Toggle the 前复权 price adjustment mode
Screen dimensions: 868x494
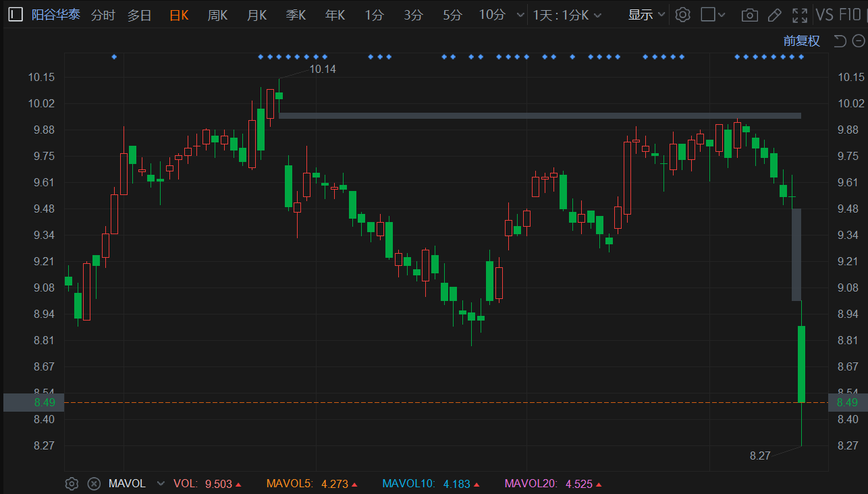point(801,41)
